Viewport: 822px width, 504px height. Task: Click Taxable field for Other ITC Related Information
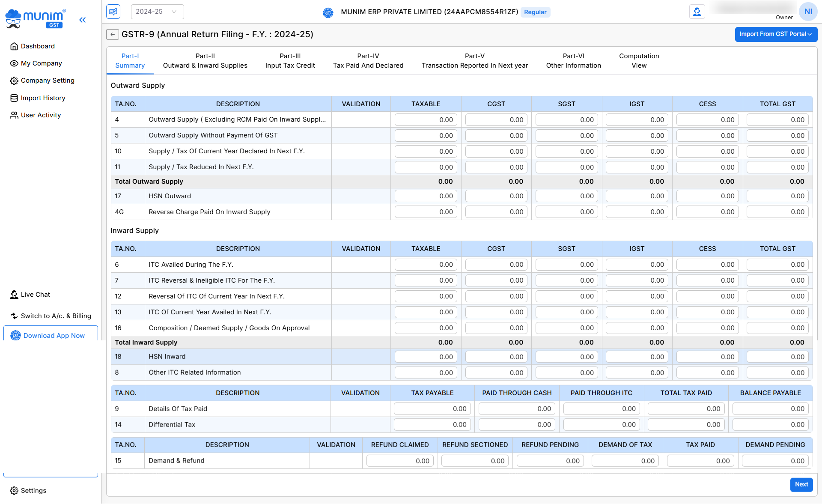(x=426, y=373)
